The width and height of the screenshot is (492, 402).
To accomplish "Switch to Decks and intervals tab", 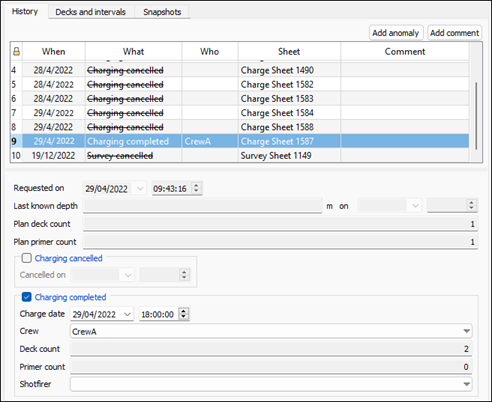I will [x=91, y=12].
